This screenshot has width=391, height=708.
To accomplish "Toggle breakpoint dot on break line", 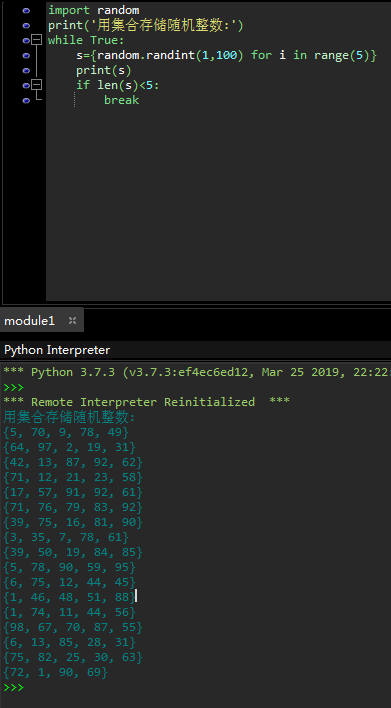I will 26,100.
